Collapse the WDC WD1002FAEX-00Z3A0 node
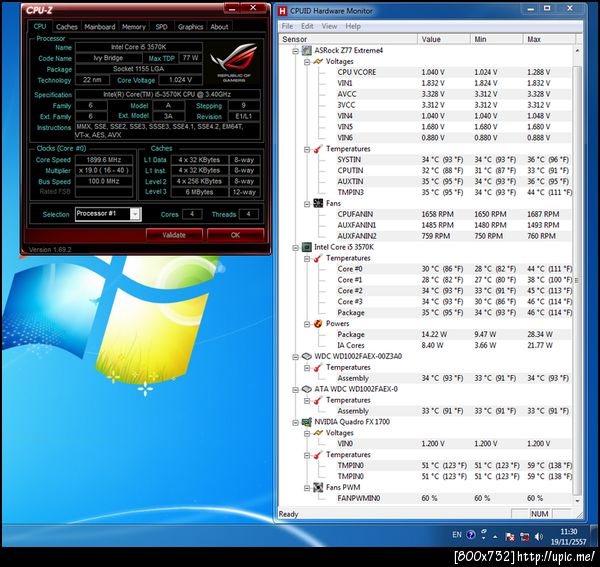Screen dimensions: 600x567 pyautogui.click(x=295, y=357)
